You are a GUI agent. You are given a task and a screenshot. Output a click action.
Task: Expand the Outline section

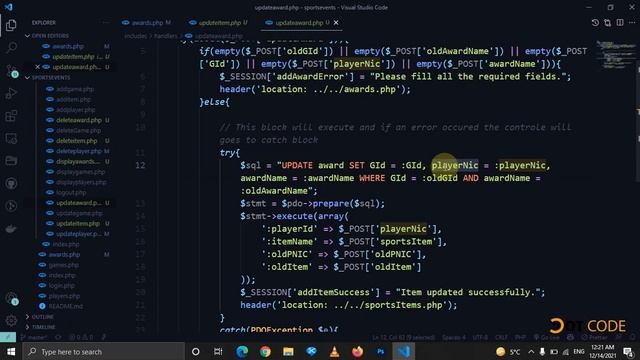point(40,317)
